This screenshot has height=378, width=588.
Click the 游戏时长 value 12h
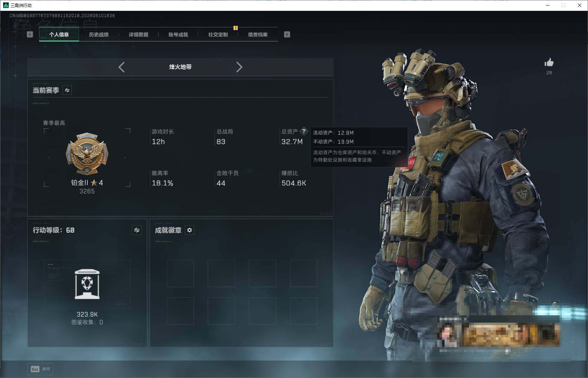tap(158, 141)
